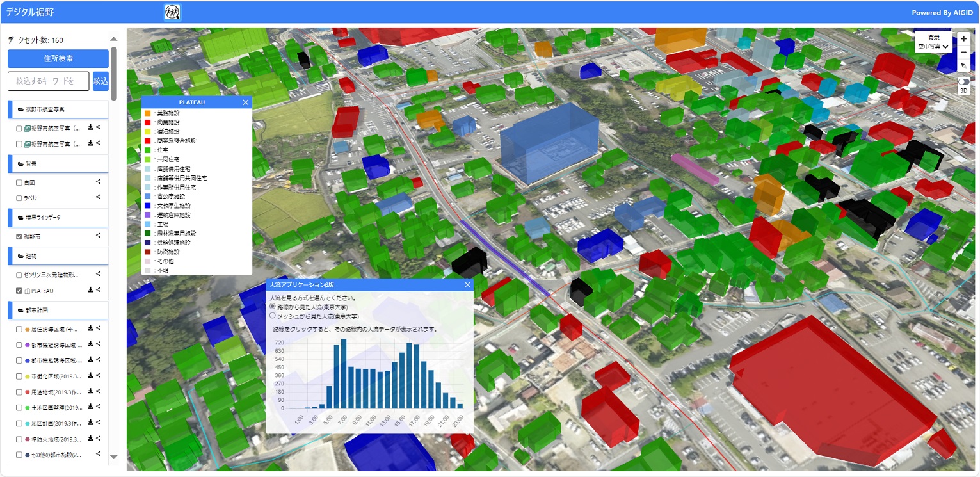Close the PLATEAU legend panel
Screen dimensions: 980x477
pos(245,102)
